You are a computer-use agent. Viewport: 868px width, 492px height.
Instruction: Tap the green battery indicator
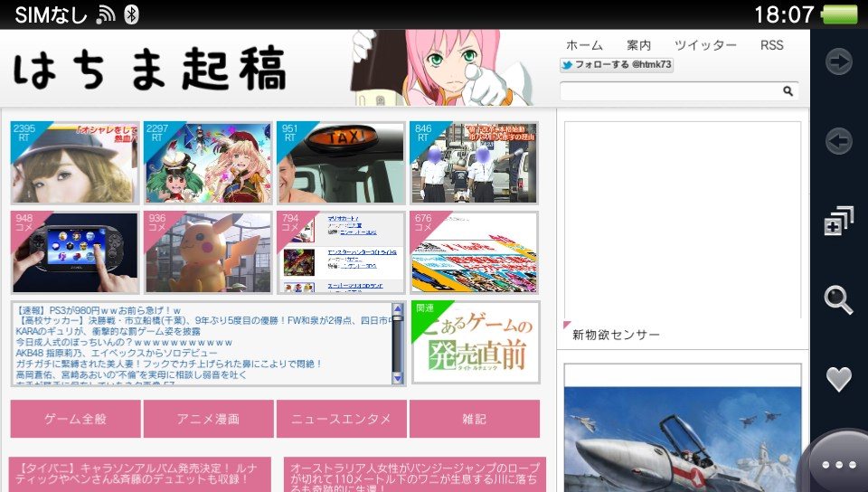(x=840, y=14)
